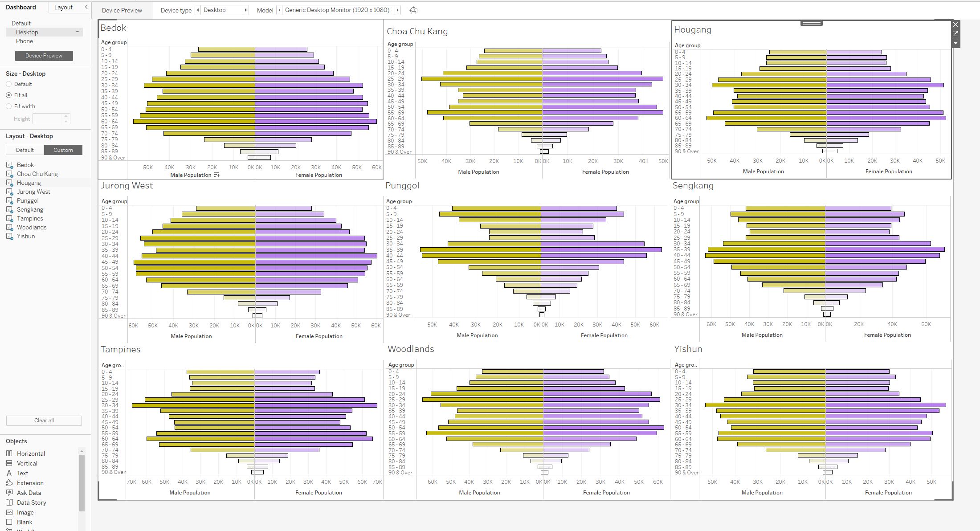Select the Default size radio button
The height and width of the screenshot is (531, 980).
9,84
